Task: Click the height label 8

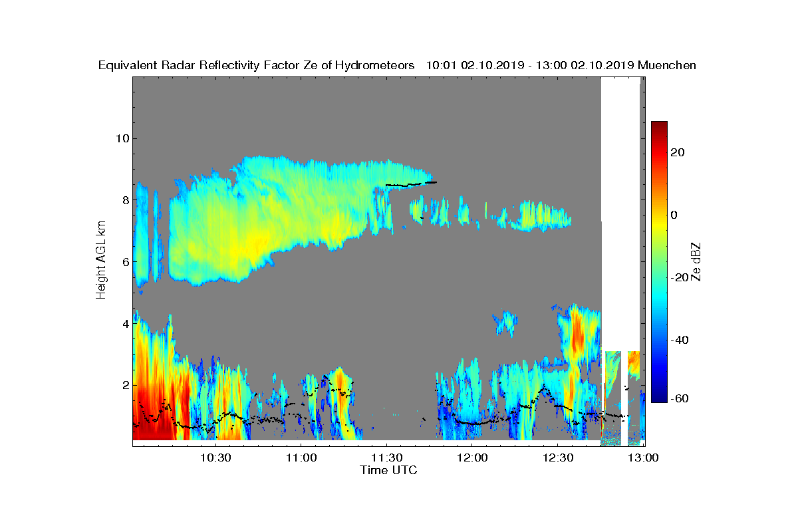Action: (x=124, y=200)
